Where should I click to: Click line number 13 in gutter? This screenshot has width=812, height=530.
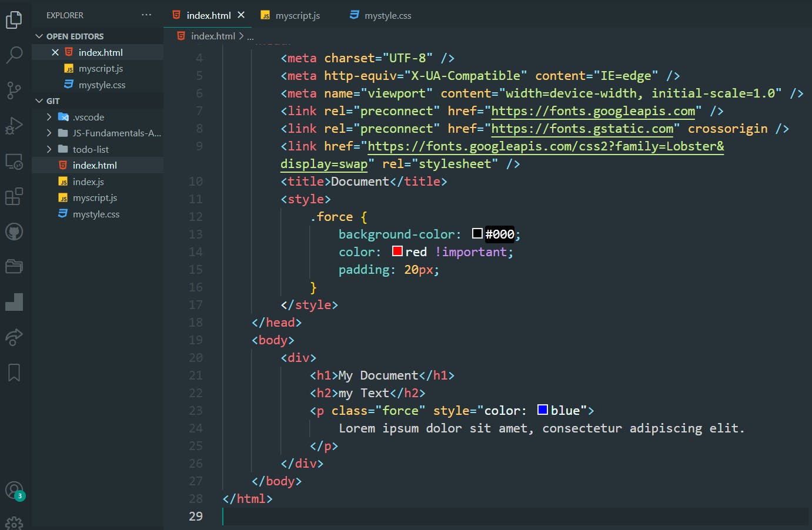tap(196, 234)
